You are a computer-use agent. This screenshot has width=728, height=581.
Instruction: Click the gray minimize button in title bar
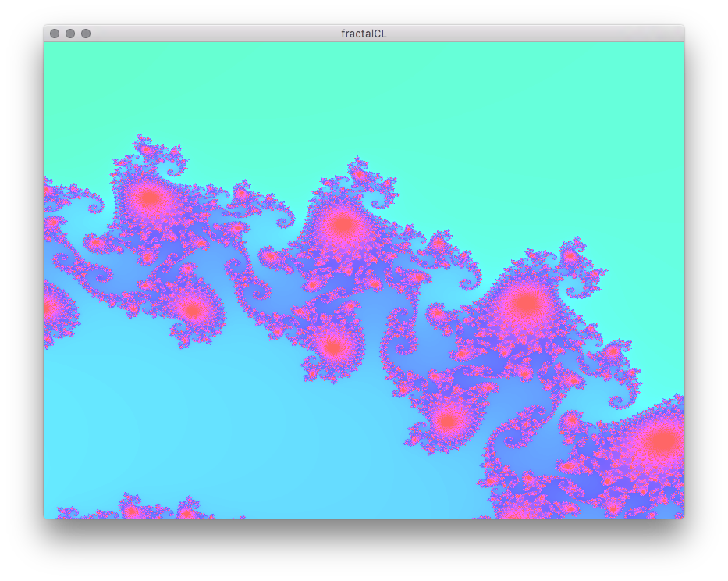[70, 34]
